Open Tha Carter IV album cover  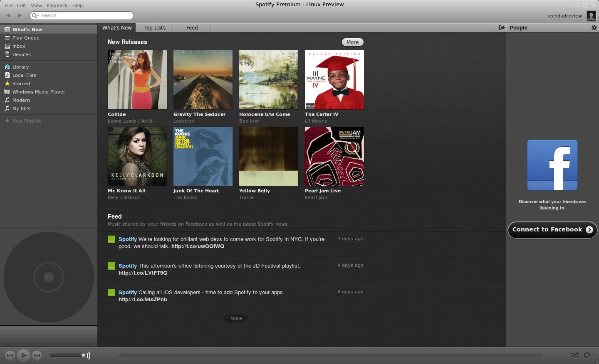point(334,80)
